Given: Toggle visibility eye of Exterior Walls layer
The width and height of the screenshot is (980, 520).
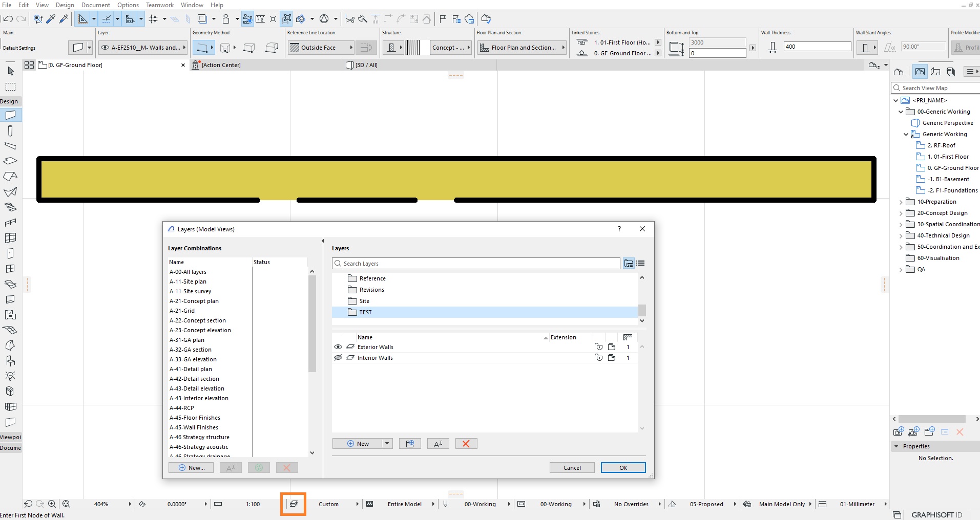Looking at the screenshot, I should coord(338,347).
